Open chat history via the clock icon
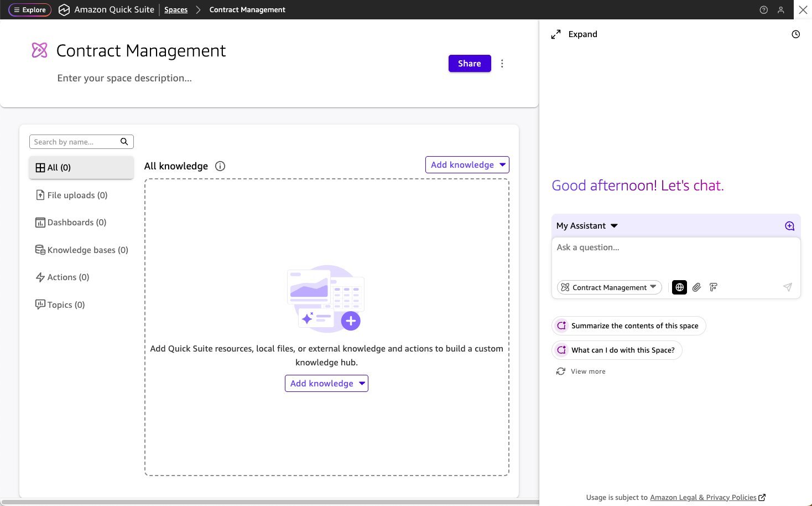Image resolution: width=812 pixels, height=506 pixels. 795,34
